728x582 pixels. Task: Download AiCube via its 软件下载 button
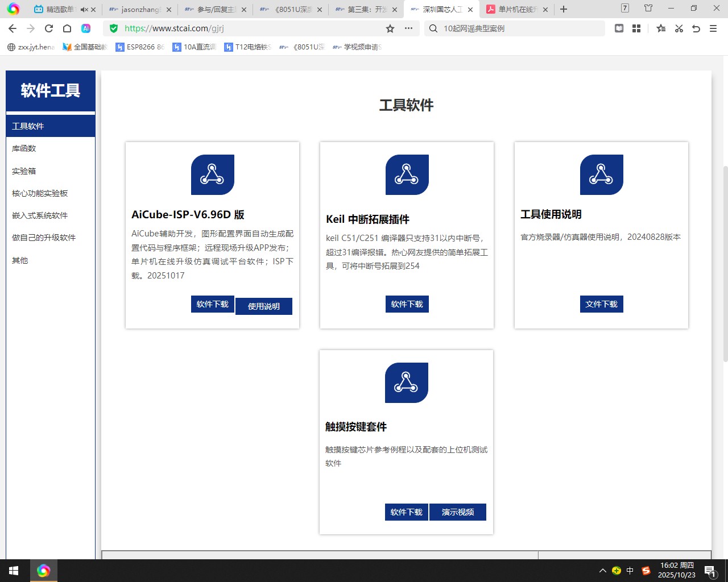(x=212, y=304)
